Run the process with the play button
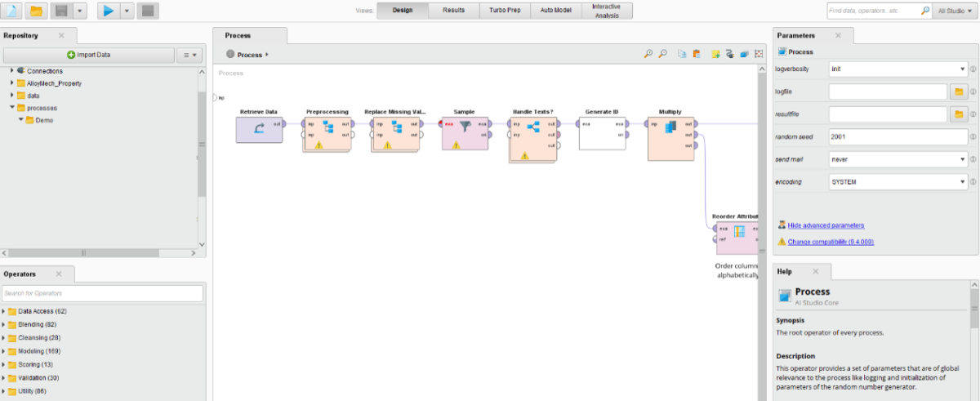This screenshot has height=401, width=980. coord(109,11)
